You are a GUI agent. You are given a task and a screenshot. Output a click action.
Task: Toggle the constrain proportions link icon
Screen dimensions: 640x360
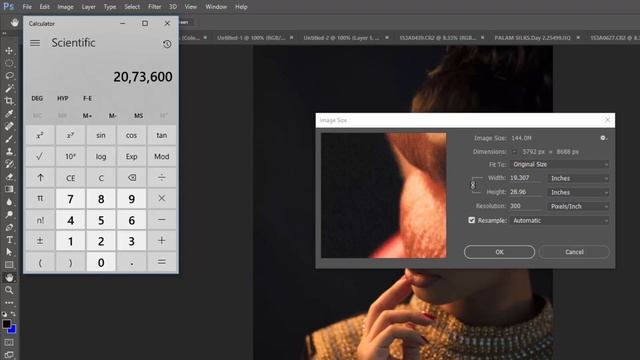(473, 185)
